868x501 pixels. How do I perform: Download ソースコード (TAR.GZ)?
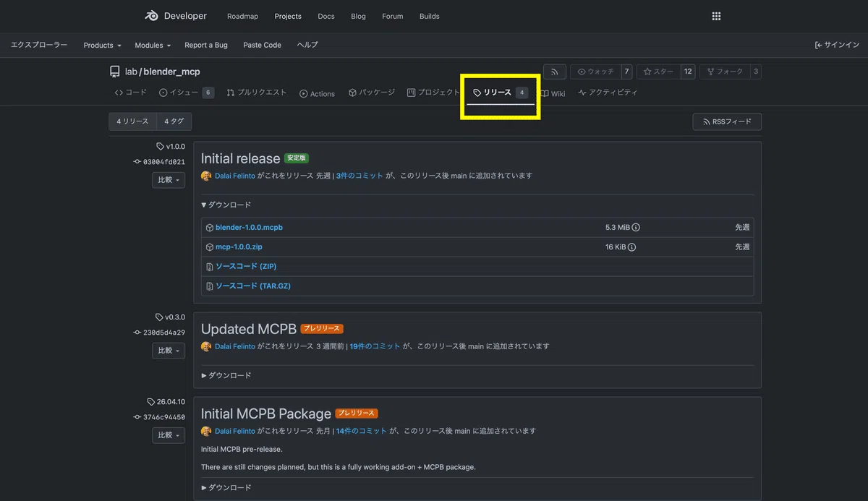coord(253,286)
